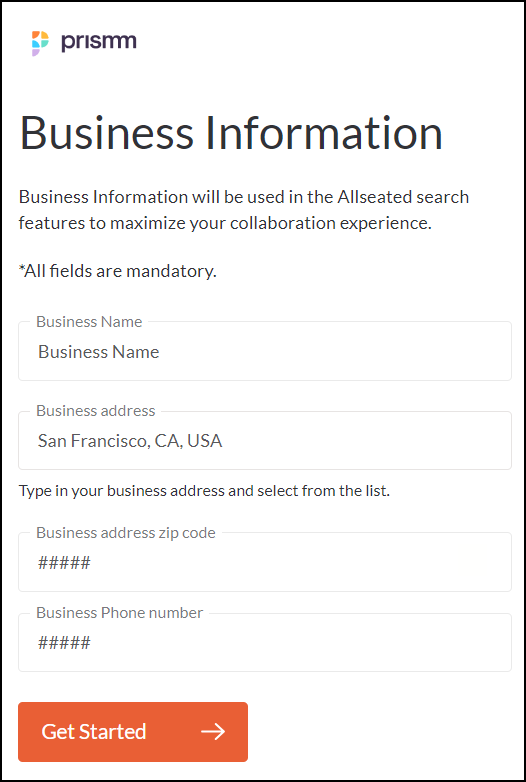Click the Business Phone number label

(x=120, y=612)
